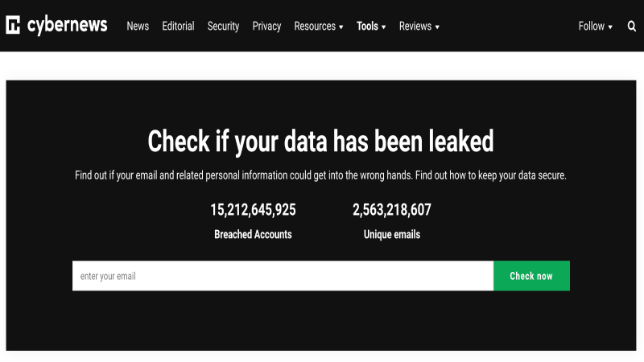Click the Unique emails label
Image resolution: width=644 pixels, height=362 pixels.
(392, 235)
